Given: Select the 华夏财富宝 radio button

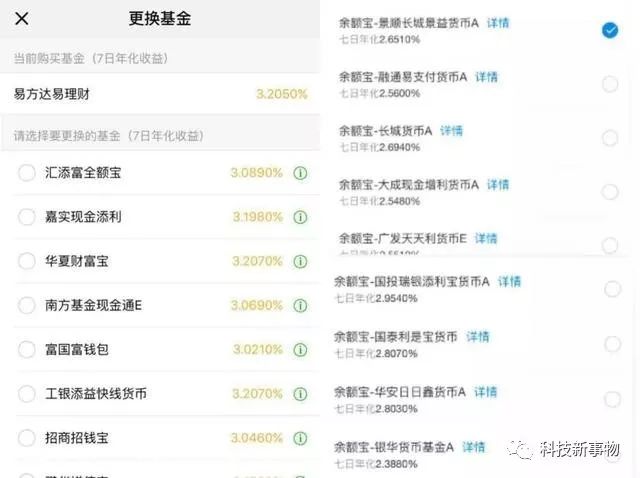Looking at the screenshot, I should [27, 261].
